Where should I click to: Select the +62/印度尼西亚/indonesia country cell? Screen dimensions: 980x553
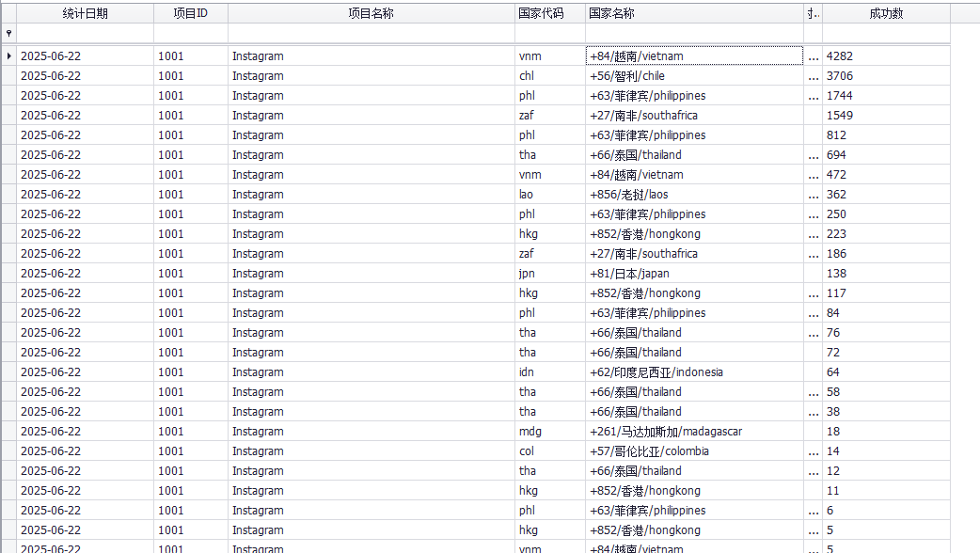(694, 371)
